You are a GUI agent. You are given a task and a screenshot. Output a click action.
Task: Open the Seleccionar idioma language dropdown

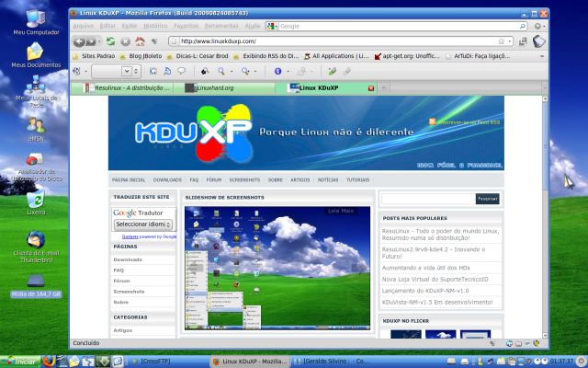point(143,224)
